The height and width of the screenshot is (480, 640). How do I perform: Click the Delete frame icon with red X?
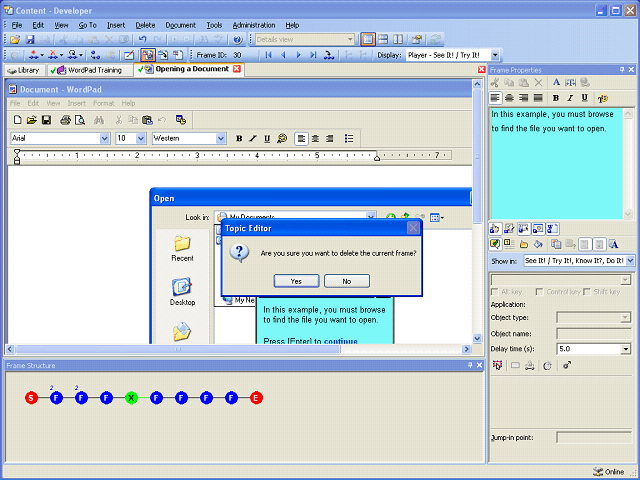53,55
